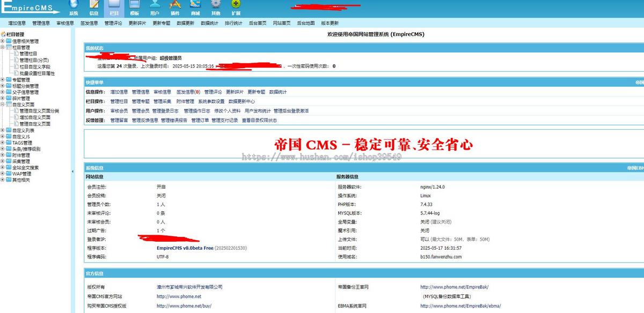This screenshot has height=313, width=644.
Task: Open the 其他 (Other) gear icon
Action: click(x=216, y=8)
